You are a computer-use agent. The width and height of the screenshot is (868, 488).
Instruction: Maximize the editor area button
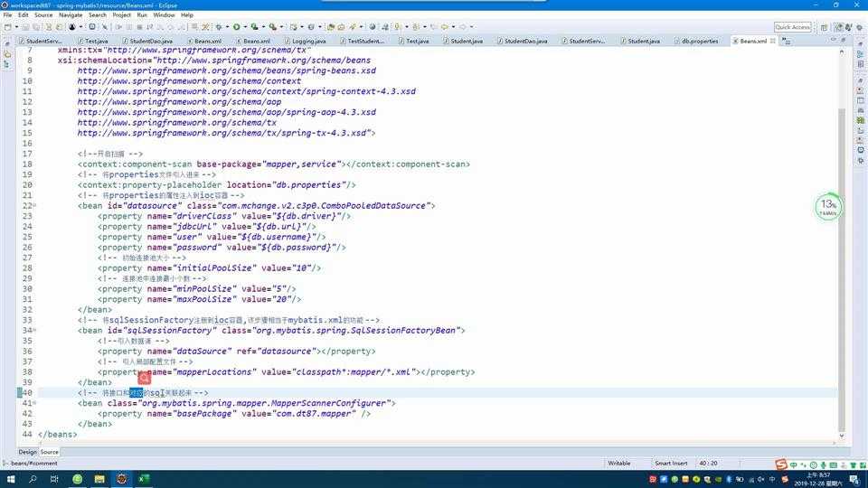tap(844, 40)
